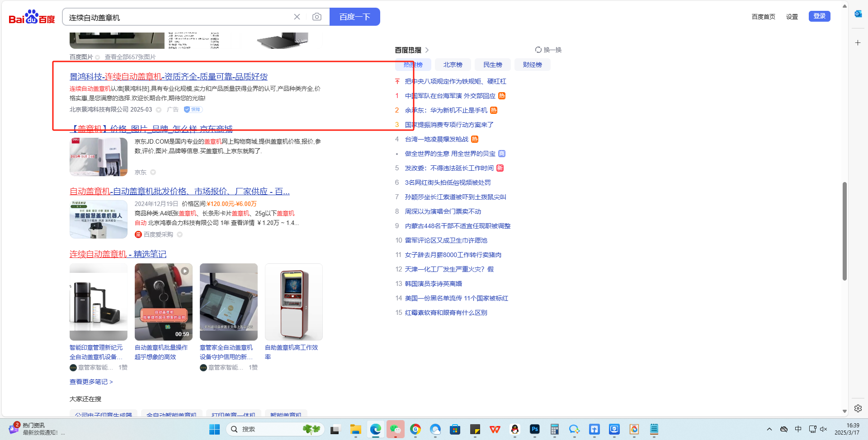
Task: Open QQ penguin icon in the taskbar
Action: tap(515, 429)
